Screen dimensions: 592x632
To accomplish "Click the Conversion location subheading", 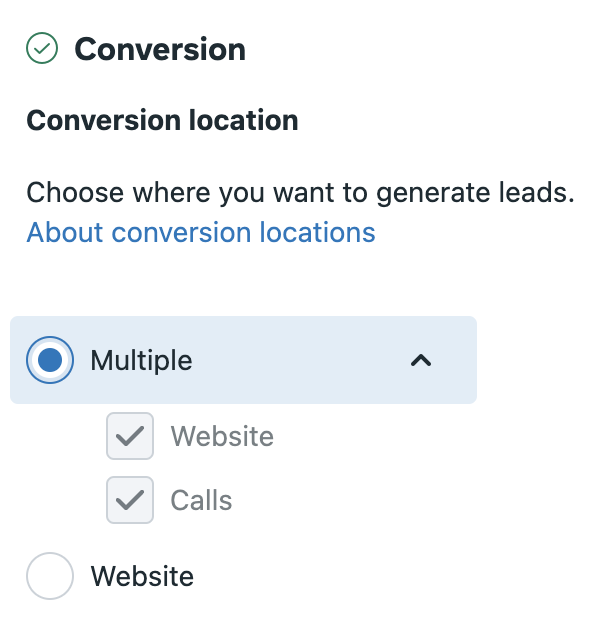I will [x=162, y=120].
